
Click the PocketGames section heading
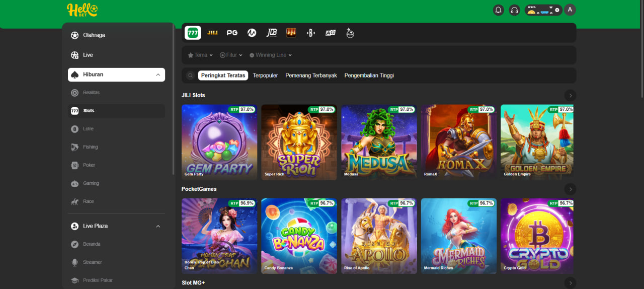click(199, 189)
